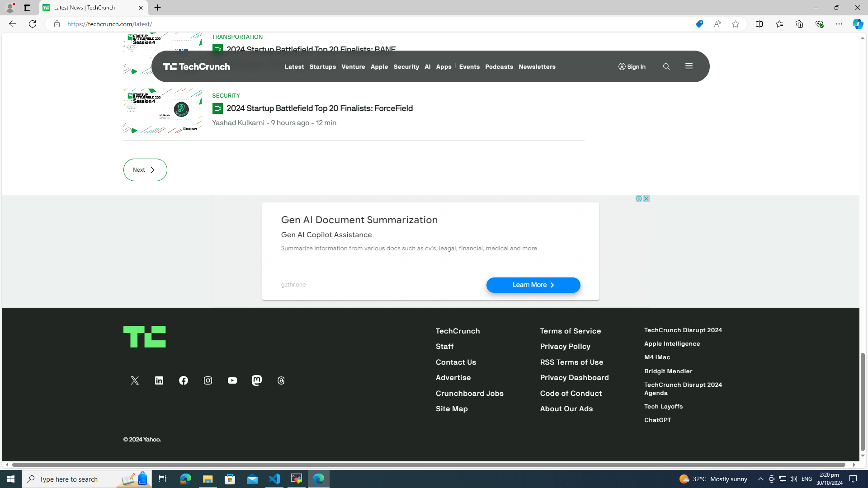Click the horizontal scrollbar thumb

click(x=429, y=465)
